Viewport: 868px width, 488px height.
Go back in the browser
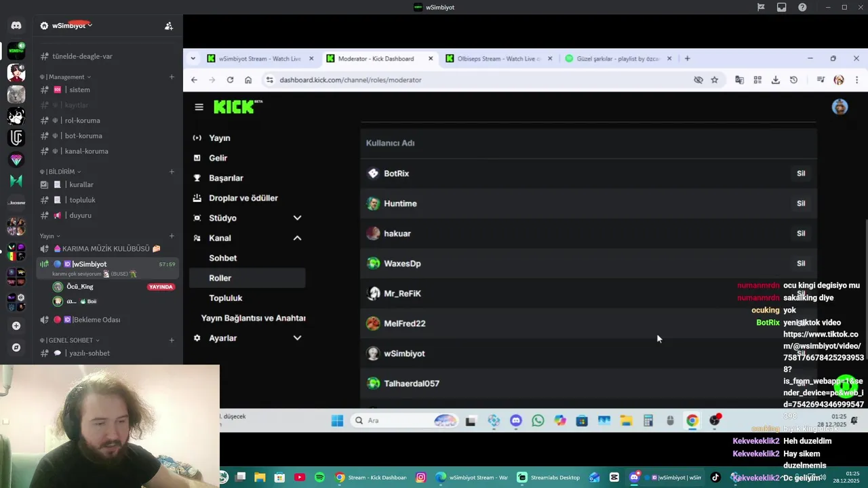(194, 80)
